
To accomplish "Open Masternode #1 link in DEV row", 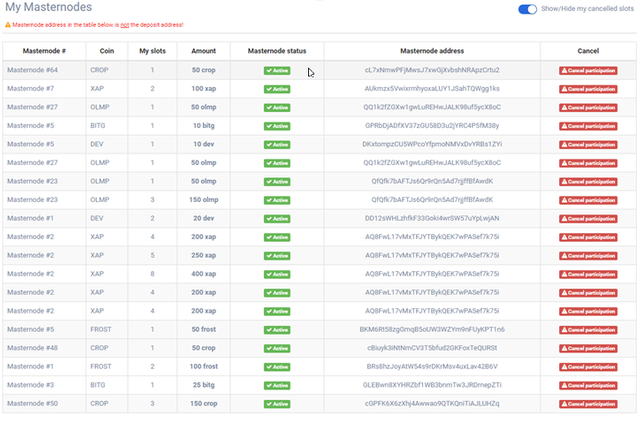I will tap(30, 218).
